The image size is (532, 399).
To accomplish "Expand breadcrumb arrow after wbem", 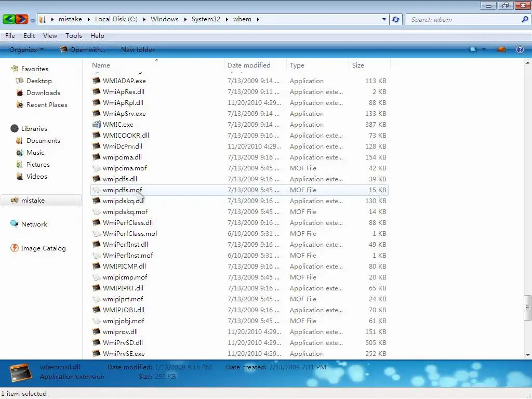I will tap(258, 19).
